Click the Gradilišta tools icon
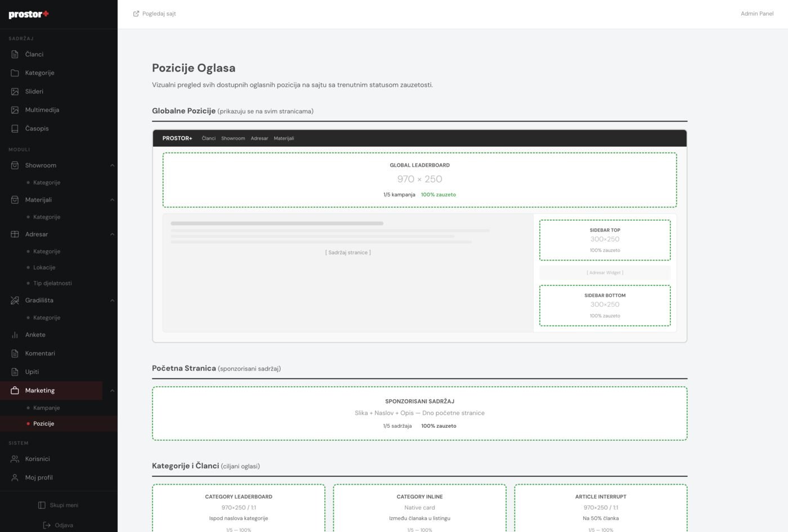The width and height of the screenshot is (788, 532). 15,300
